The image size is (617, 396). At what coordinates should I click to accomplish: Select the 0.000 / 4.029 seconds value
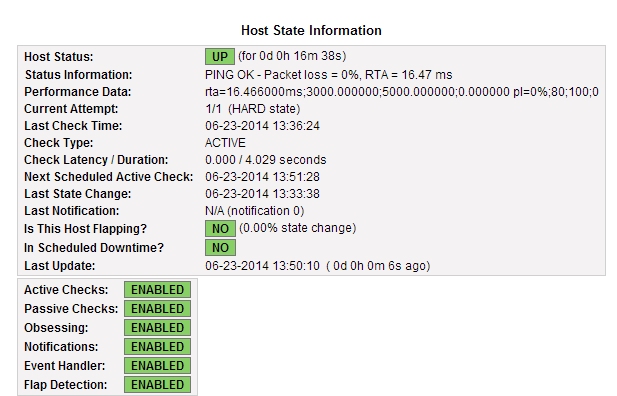pyautogui.click(x=266, y=160)
